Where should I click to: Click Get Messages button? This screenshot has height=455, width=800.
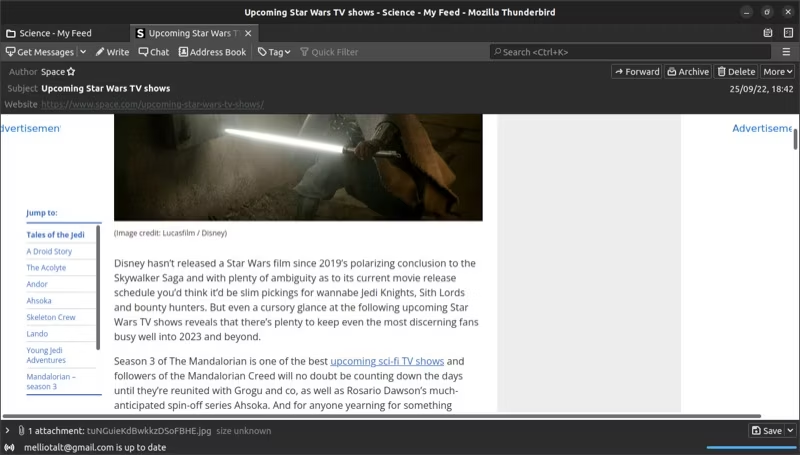(40, 52)
